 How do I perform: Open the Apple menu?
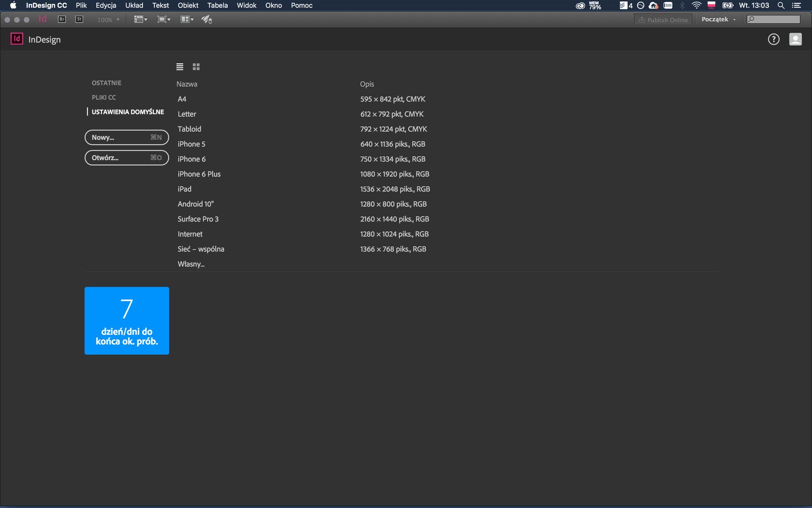13,6
